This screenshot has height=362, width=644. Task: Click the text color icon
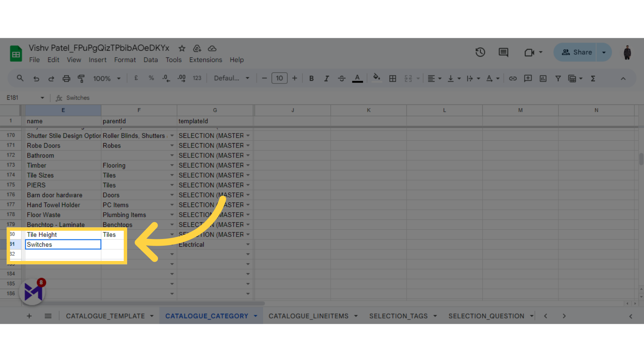tap(357, 78)
